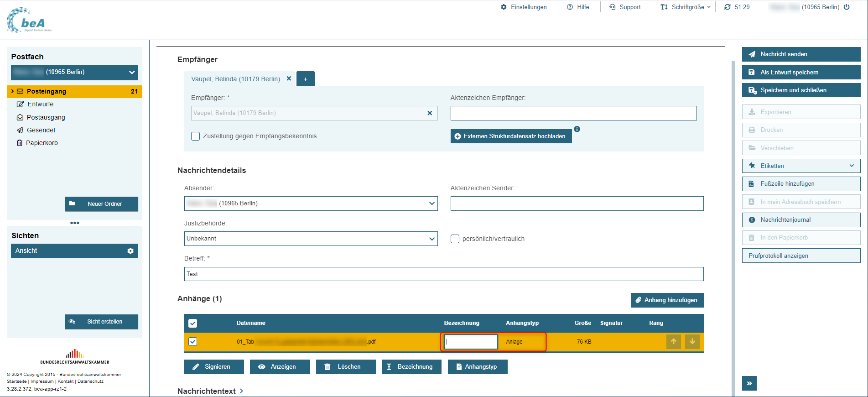Image resolution: width=868 pixels, height=397 pixels.
Task: Remove recipient tab Vaupel with X icon
Action: 289,78
